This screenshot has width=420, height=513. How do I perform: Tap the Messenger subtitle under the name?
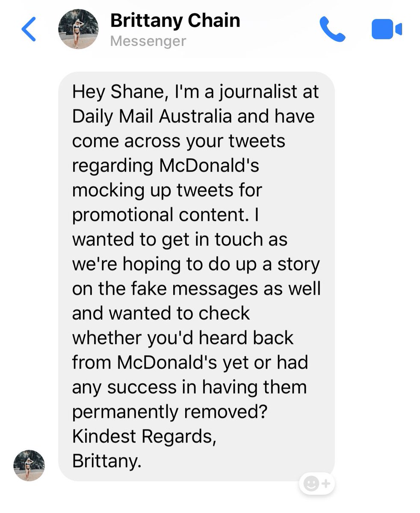coord(148,41)
